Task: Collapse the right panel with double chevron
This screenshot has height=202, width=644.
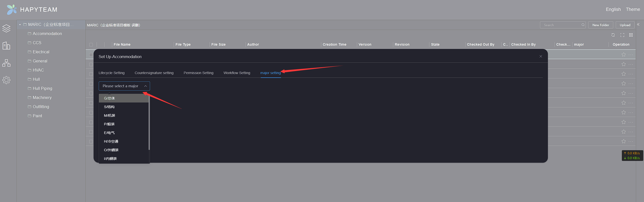Action: point(638,25)
